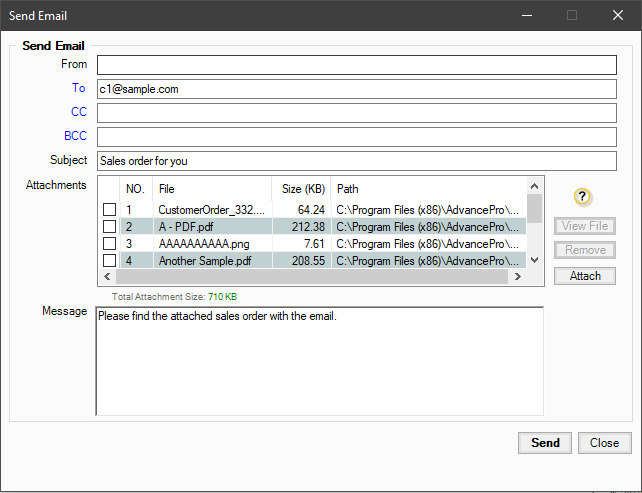Click the CC label link

click(78, 112)
